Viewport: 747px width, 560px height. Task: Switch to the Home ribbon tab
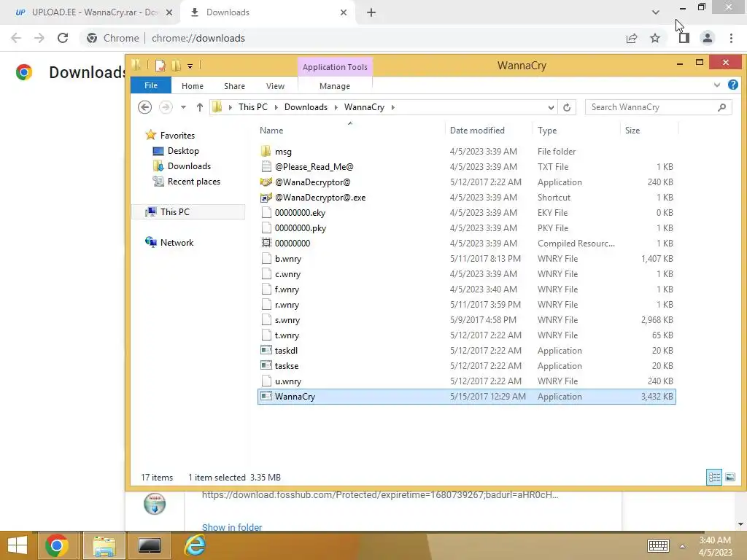(x=193, y=86)
